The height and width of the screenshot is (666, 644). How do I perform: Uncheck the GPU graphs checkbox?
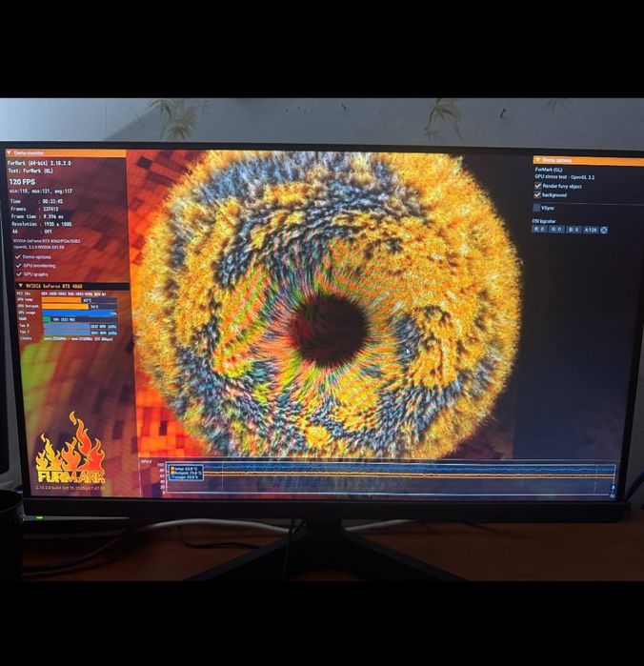pos(18,274)
